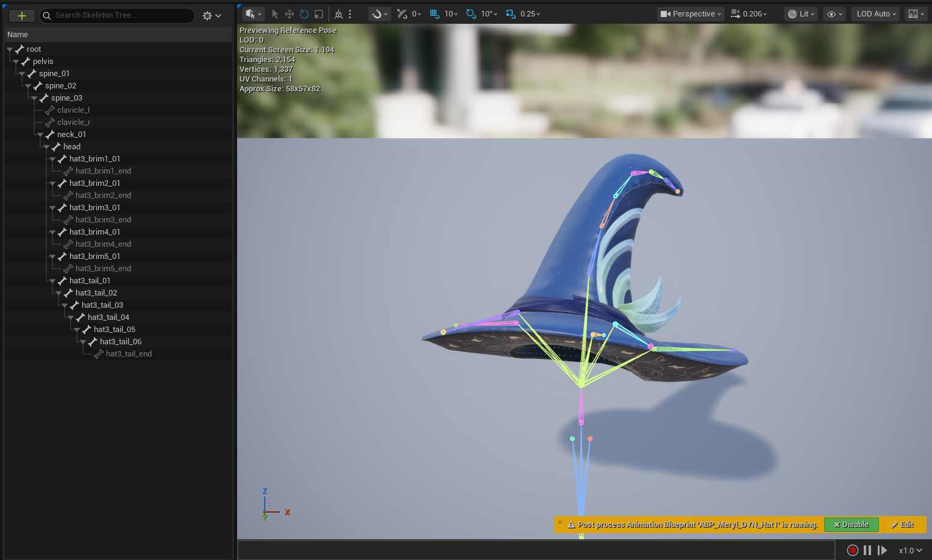The height and width of the screenshot is (560, 932).
Task: Toggle grid location snapping
Action: pos(435,14)
